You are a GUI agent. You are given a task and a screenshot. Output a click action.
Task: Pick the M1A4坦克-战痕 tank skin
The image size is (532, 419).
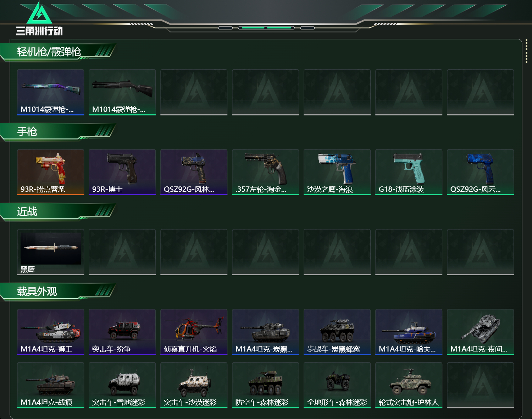pyautogui.click(x=51, y=385)
